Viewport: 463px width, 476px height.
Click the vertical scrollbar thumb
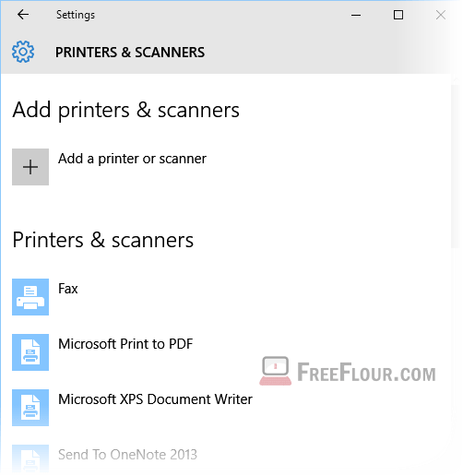pos(456,166)
